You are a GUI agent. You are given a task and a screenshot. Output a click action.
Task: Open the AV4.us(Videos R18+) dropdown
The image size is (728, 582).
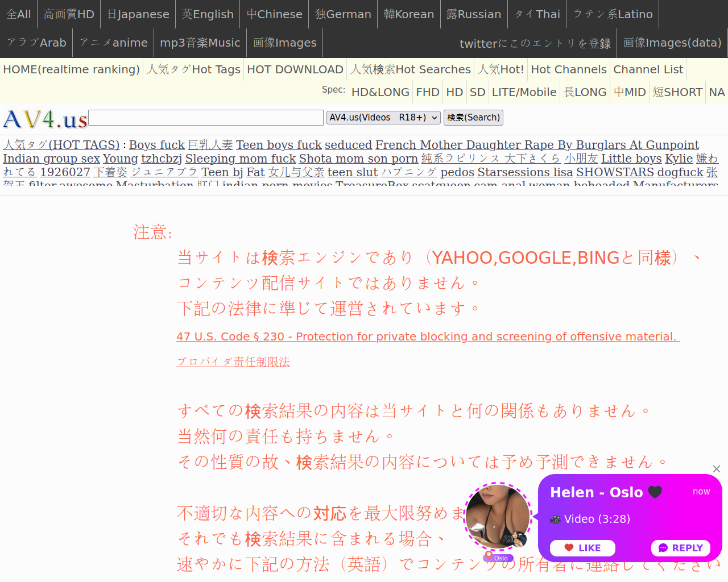(384, 118)
